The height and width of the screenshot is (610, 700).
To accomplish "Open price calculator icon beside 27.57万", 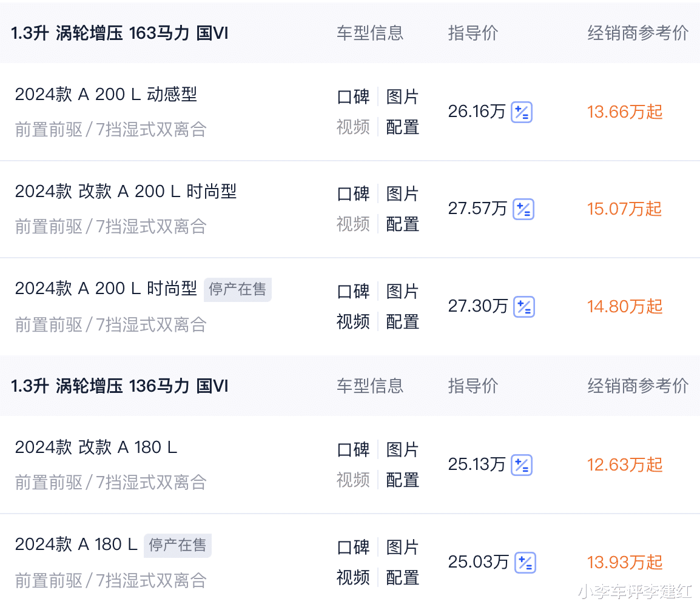I will pyautogui.click(x=523, y=209).
